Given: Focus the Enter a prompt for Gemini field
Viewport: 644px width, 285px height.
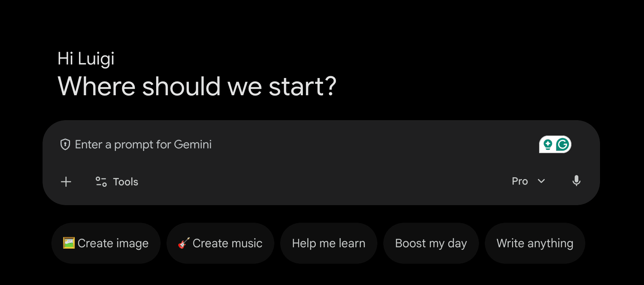Looking at the screenshot, I should (x=143, y=145).
